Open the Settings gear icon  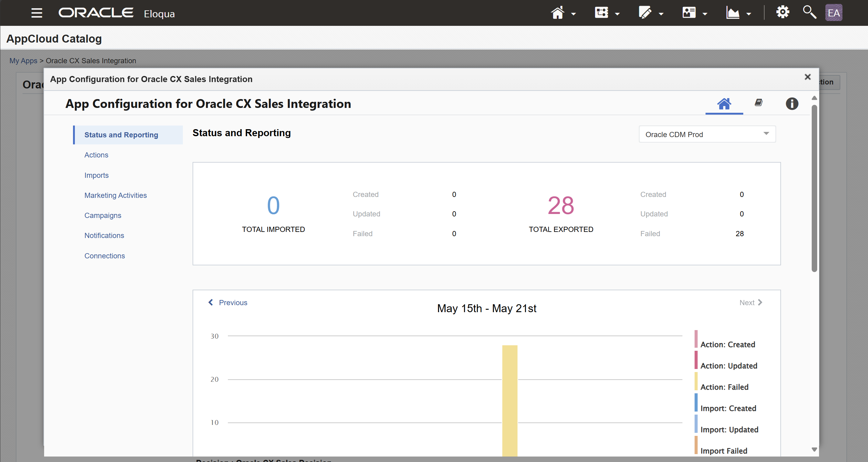[x=783, y=12]
